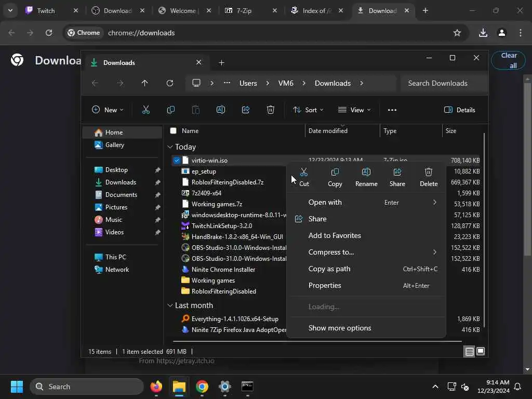
Task: Toggle the Details pane button
Action: pyautogui.click(x=460, y=110)
